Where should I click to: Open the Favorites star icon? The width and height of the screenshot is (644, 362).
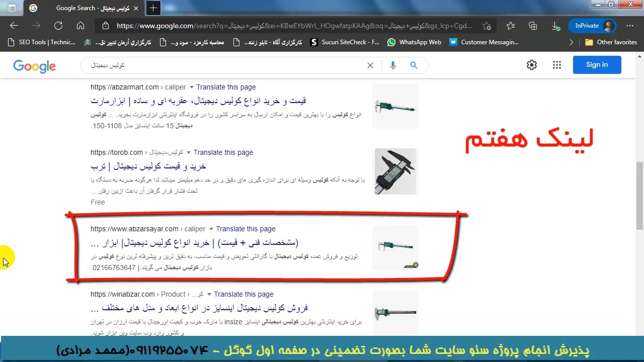click(x=511, y=26)
